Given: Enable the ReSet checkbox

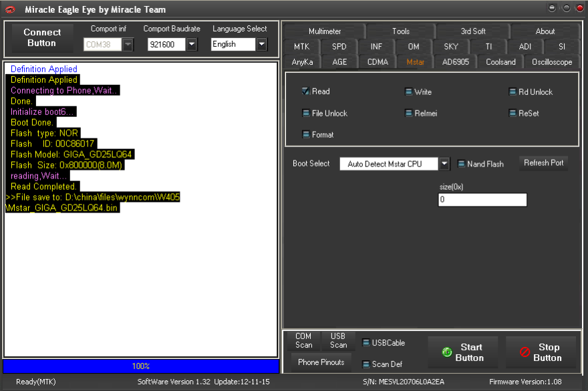Looking at the screenshot, I should pyautogui.click(x=512, y=114).
